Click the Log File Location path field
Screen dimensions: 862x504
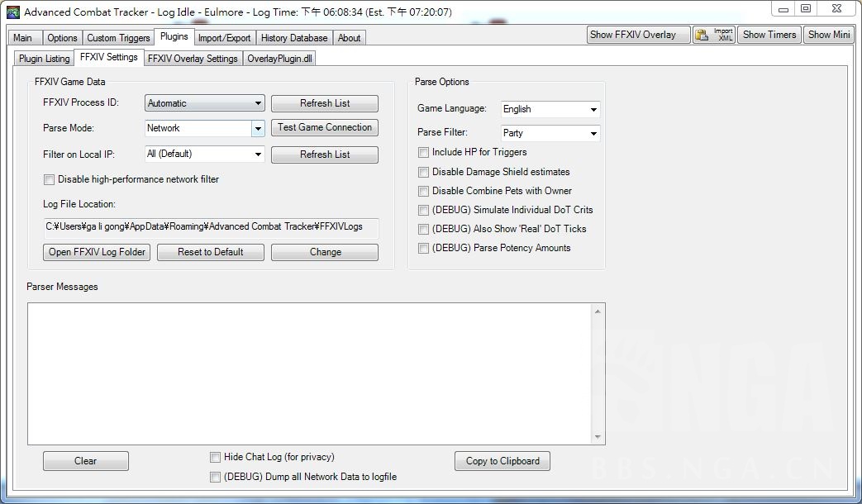click(x=211, y=227)
